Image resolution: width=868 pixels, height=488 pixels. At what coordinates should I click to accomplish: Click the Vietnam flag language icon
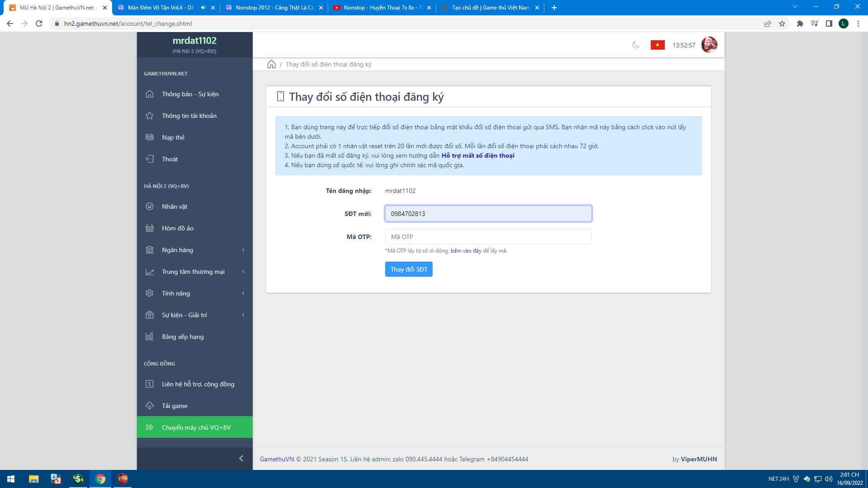click(657, 45)
